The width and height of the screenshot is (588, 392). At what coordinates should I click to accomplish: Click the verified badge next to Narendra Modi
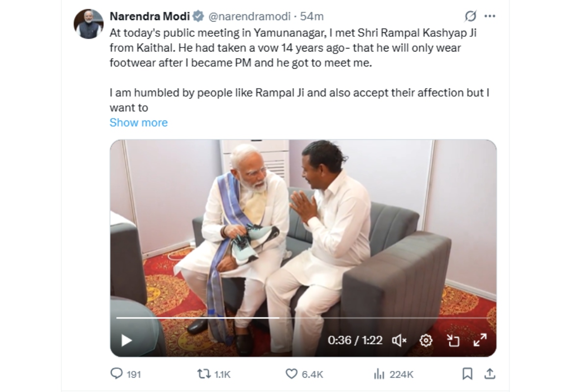pyautogui.click(x=198, y=15)
